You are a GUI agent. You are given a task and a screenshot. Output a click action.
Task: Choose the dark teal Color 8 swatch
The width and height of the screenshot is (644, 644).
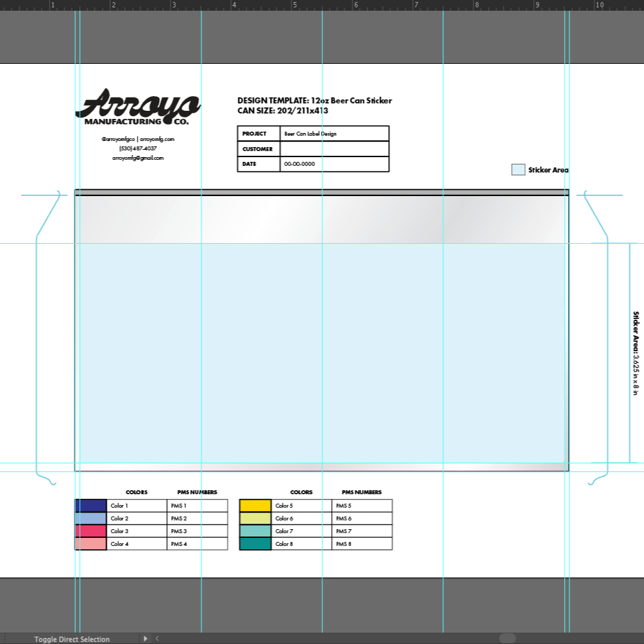(x=255, y=544)
